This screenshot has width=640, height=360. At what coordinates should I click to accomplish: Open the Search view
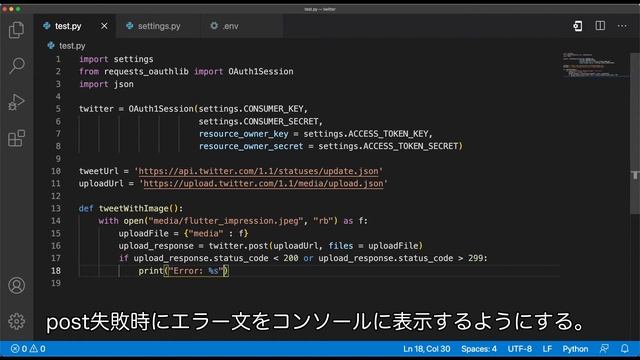click(16, 65)
